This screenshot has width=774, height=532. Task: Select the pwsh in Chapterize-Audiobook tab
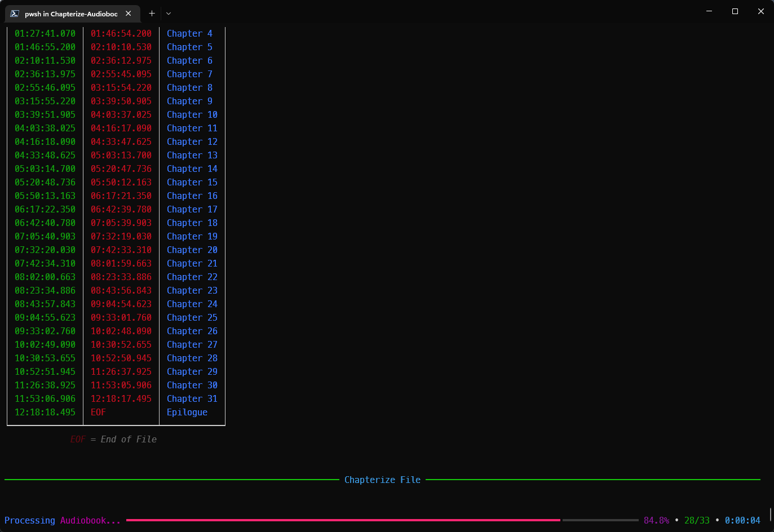point(72,14)
